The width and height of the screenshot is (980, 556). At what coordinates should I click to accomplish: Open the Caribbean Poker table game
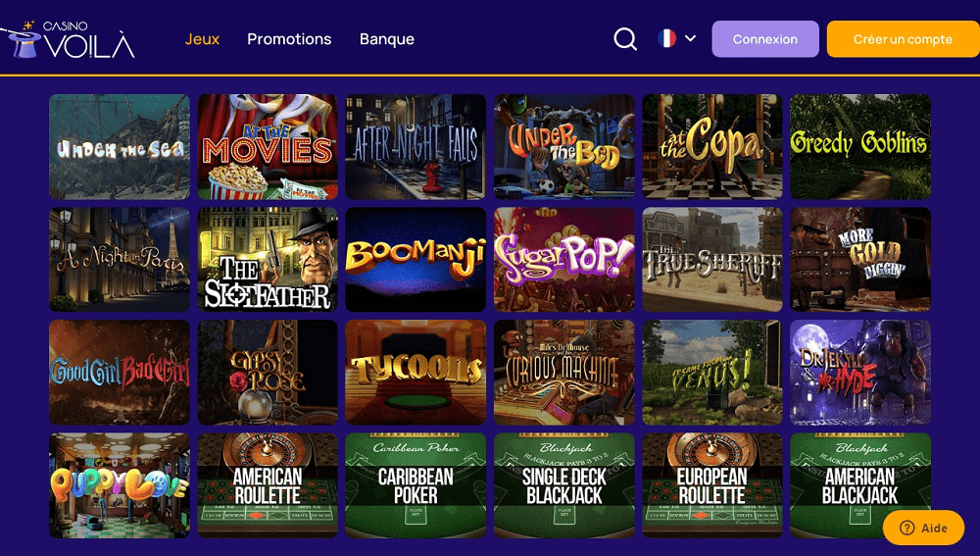tap(416, 486)
